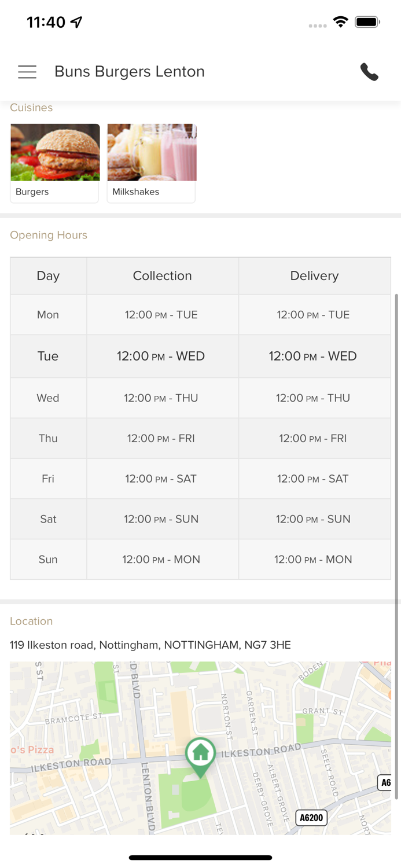
Task: Open the hamburger navigation menu
Action: coord(27,72)
